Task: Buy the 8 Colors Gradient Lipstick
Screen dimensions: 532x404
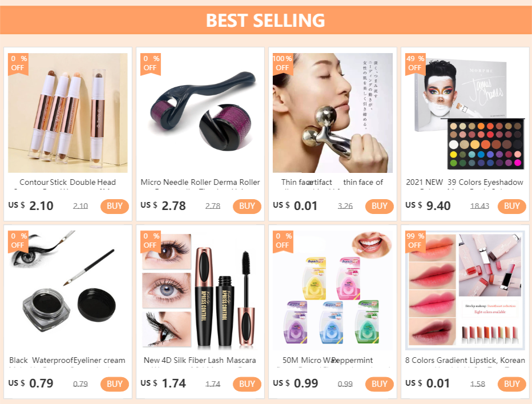Action: (511, 384)
